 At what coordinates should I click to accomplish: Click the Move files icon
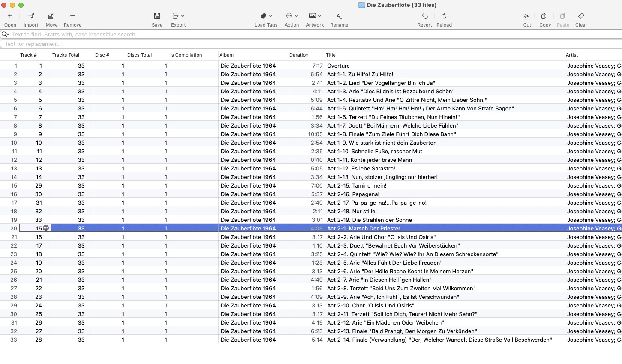pos(51,16)
